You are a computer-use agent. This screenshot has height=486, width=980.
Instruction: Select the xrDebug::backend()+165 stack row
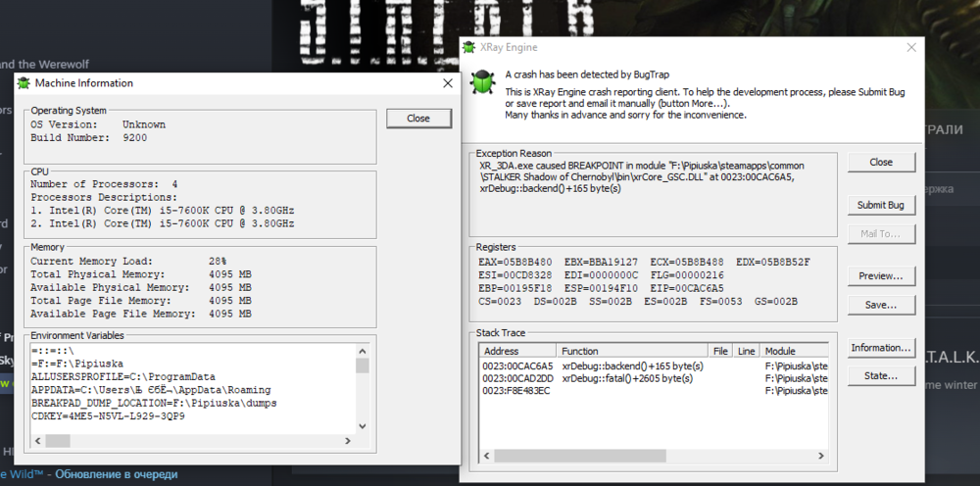point(654,366)
